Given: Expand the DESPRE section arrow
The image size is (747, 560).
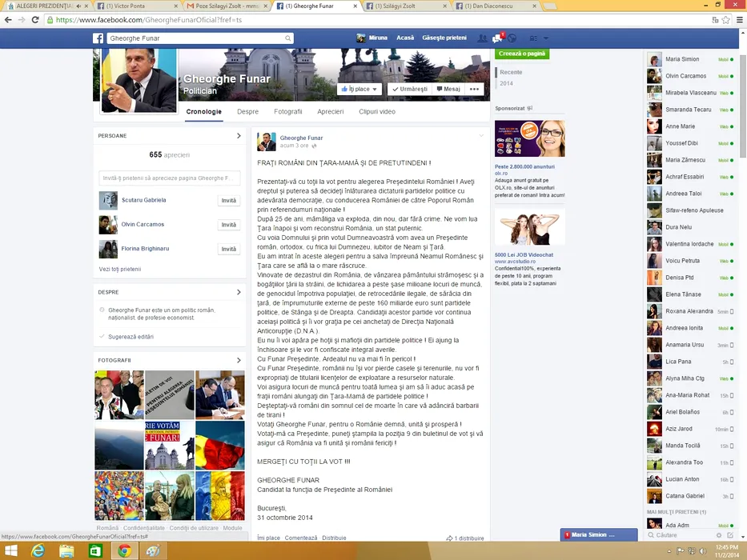Looking at the screenshot, I should pos(239,292).
